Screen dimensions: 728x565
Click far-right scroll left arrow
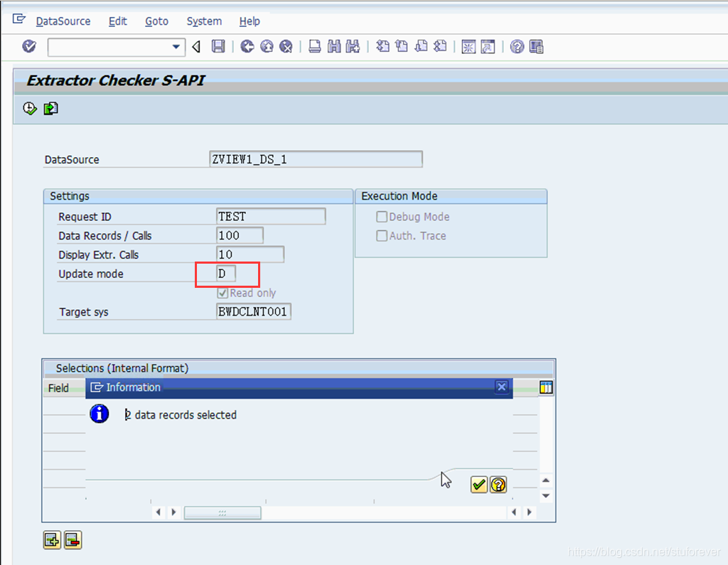[514, 512]
